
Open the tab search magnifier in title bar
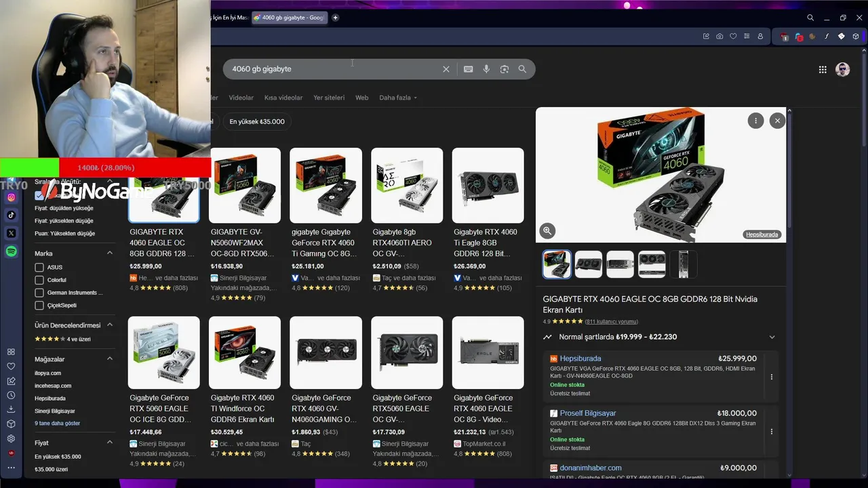810,18
